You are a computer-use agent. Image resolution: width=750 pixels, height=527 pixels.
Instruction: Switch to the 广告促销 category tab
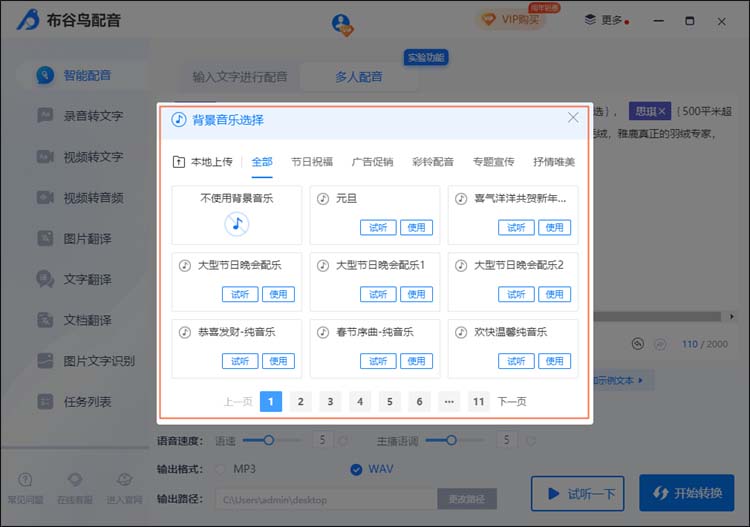[x=372, y=161]
